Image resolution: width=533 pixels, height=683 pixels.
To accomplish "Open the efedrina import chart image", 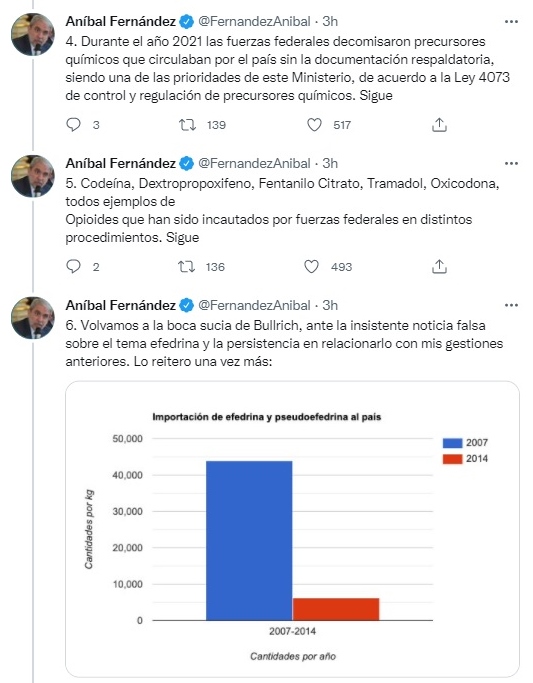I will point(292,529).
